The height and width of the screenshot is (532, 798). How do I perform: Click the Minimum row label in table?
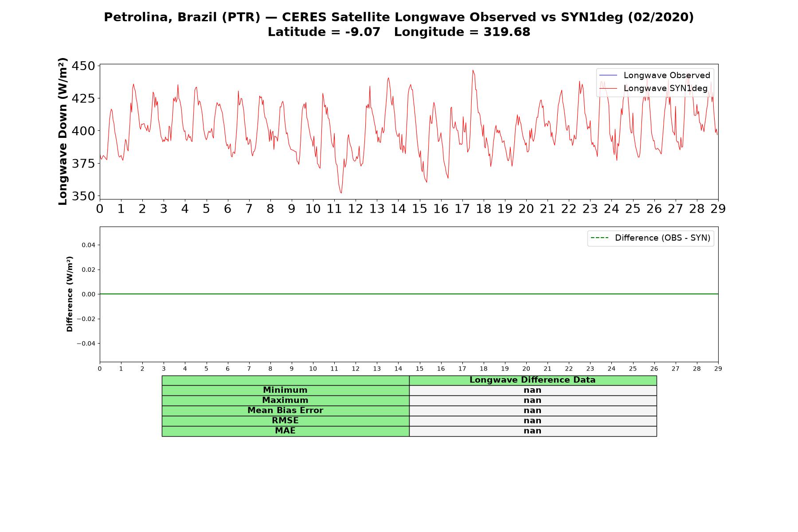point(285,390)
